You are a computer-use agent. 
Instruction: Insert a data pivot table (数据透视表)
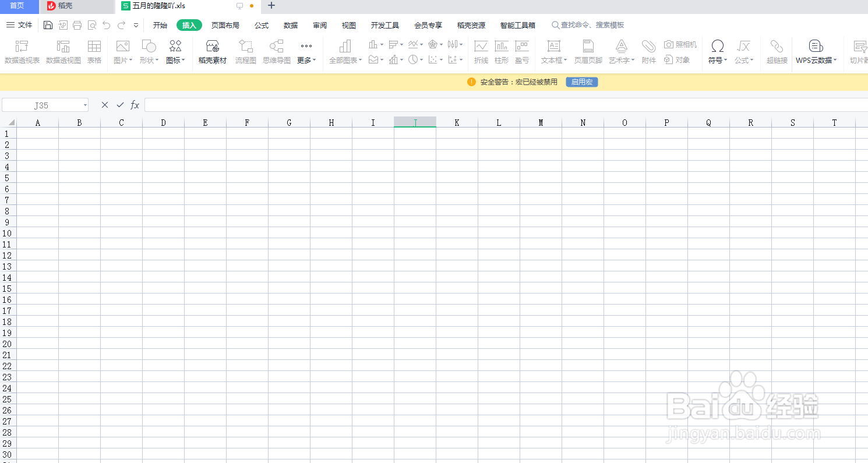(x=22, y=52)
